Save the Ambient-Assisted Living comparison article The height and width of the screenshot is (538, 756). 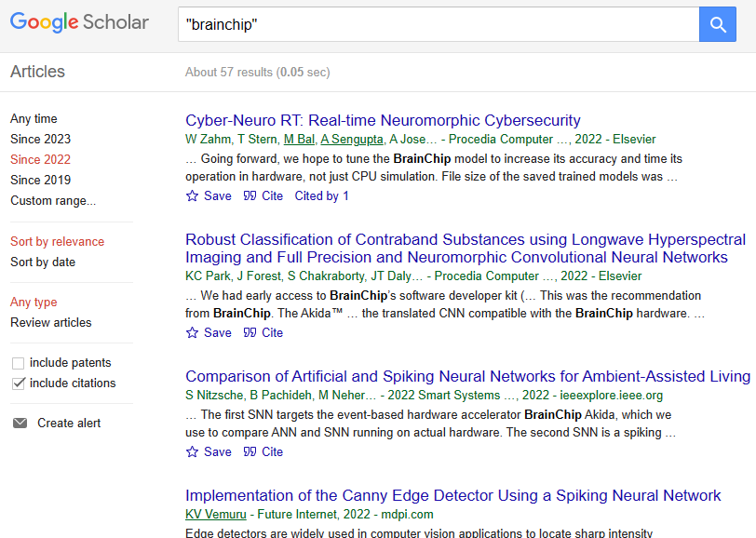pos(209,451)
